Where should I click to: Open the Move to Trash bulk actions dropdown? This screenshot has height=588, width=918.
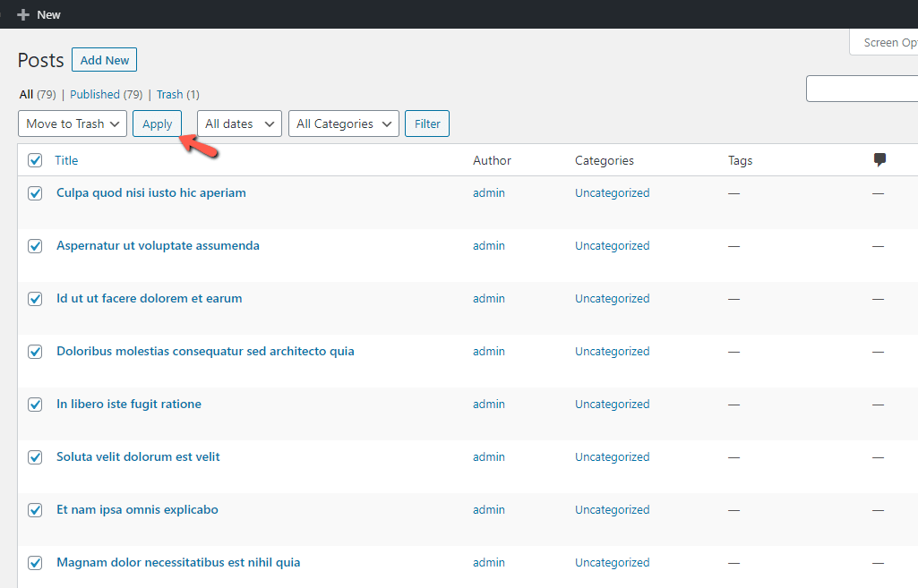73,124
